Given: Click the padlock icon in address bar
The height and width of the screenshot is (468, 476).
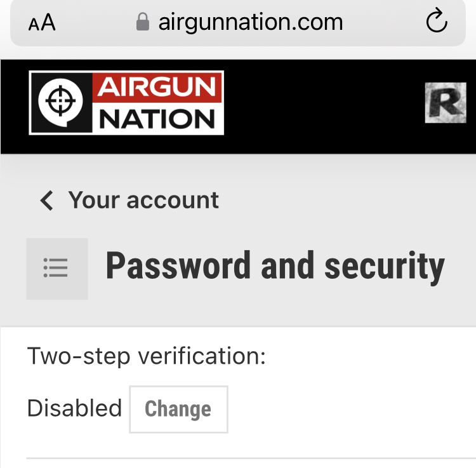Looking at the screenshot, I should [142, 22].
